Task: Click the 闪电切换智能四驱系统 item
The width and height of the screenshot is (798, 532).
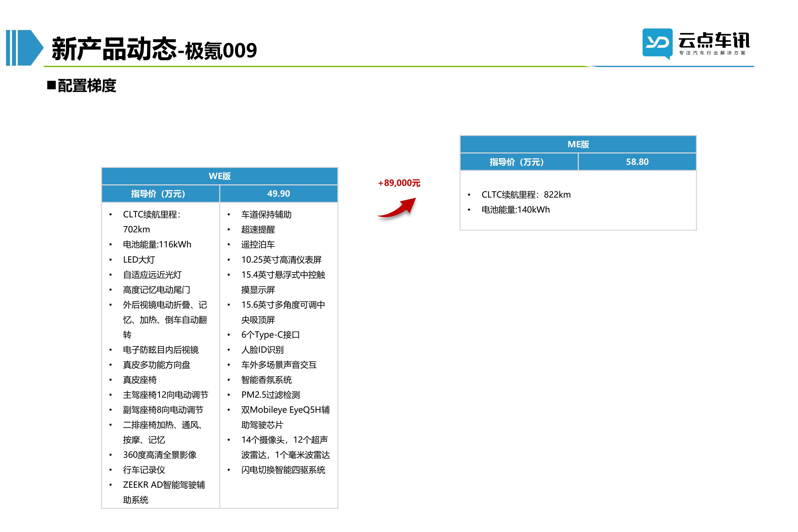Action: coord(283,469)
